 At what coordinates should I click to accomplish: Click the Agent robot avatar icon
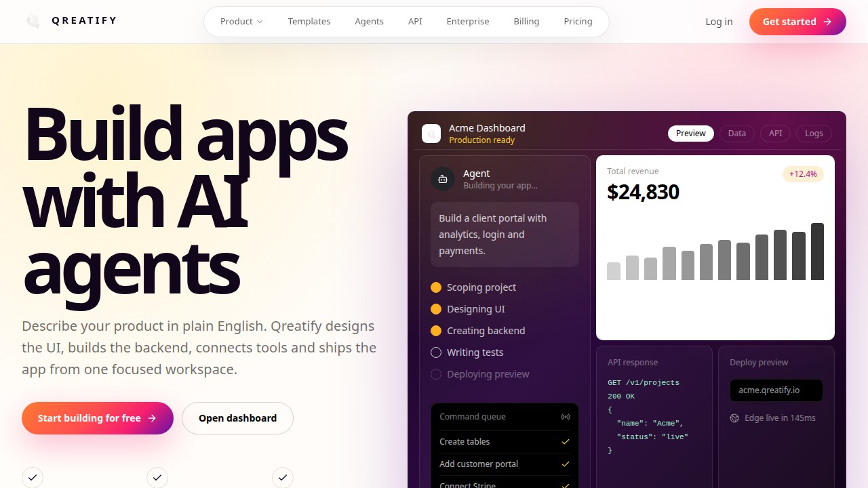pyautogui.click(x=443, y=179)
